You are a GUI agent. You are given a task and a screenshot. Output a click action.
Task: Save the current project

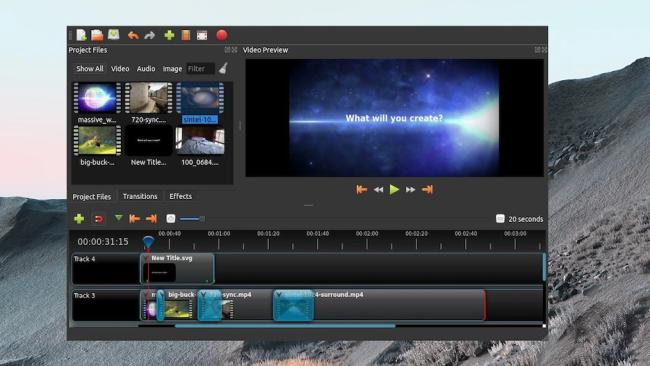pyautogui.click(x=114, y=35)
